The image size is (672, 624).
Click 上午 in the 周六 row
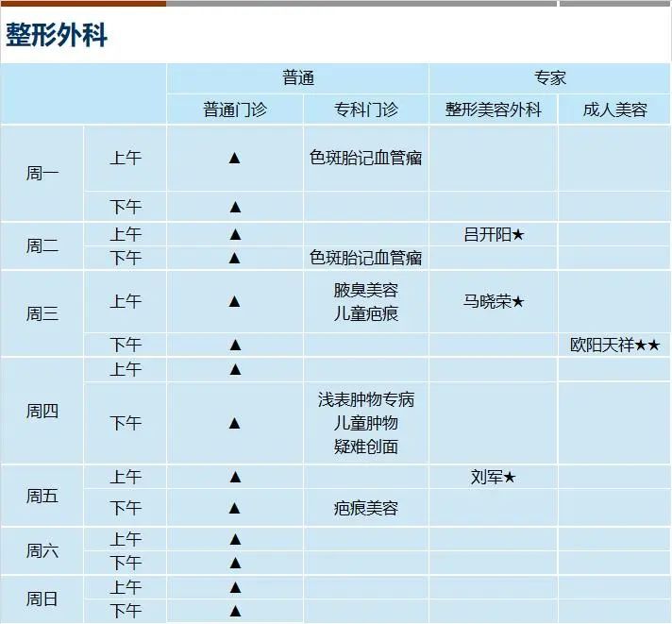pyautogui.click(x=126, y=539)
